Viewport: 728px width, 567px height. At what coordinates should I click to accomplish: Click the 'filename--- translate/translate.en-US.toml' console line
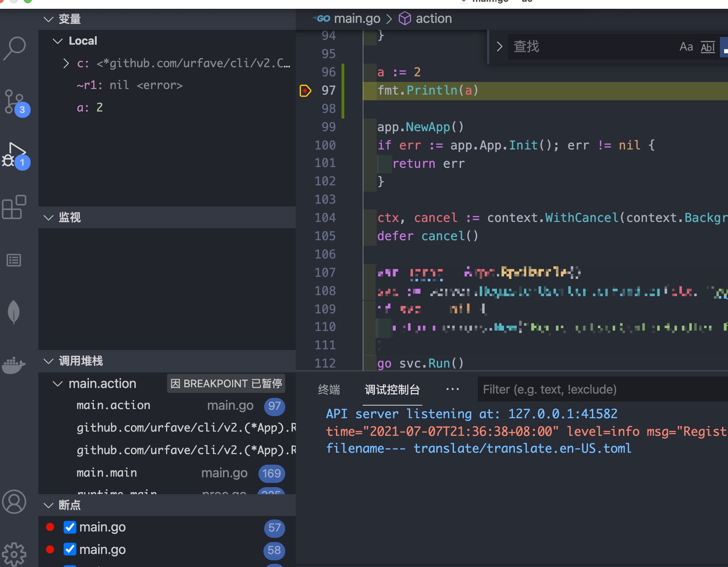tap(479, 449)
